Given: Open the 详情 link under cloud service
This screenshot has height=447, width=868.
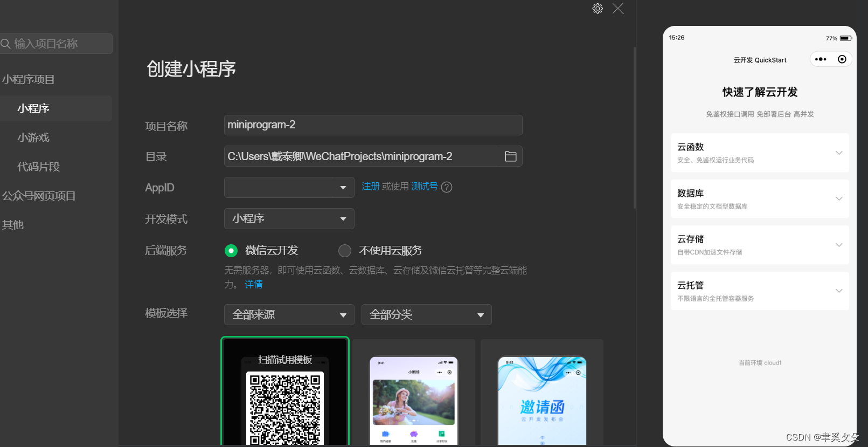Looking at the screenshot, I should point(254,285).
